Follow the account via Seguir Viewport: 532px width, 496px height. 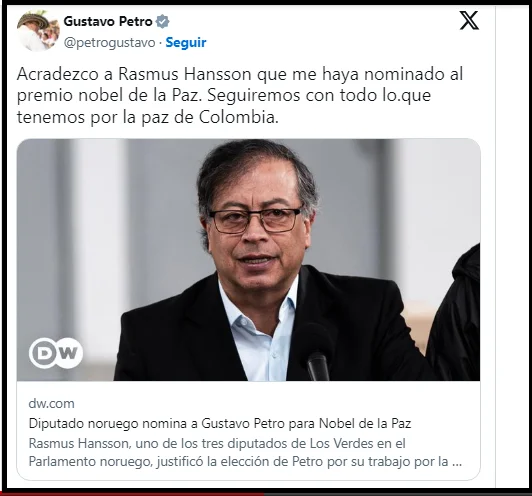click(186, 42)
